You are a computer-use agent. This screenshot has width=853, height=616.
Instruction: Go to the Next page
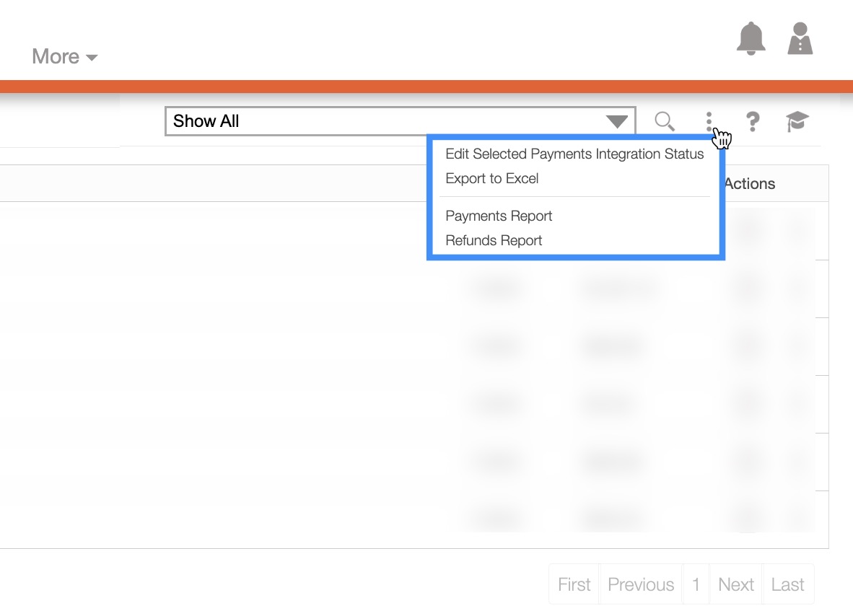(735, 584)
